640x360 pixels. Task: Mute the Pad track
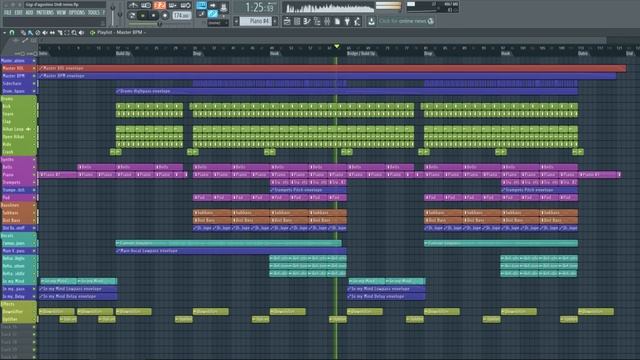pos(34,198)
